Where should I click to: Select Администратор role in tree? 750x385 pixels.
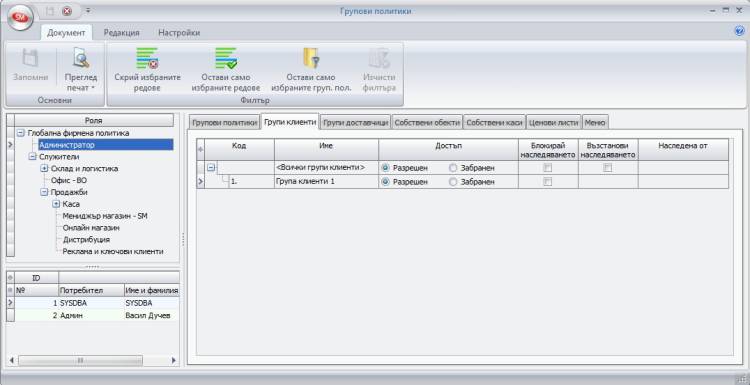pyautogui.click(x=105, y=145)
